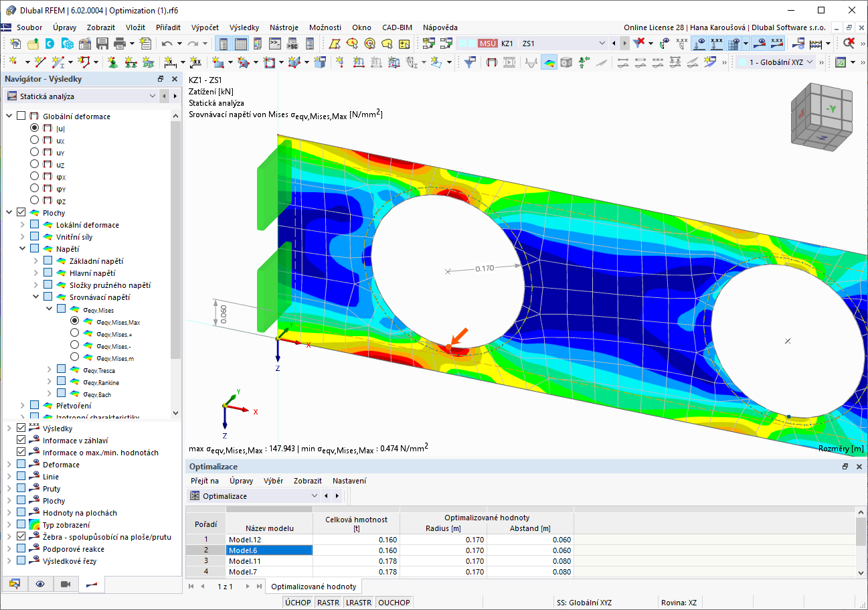Click Přejít na in Optimalizace panel
Screen dimensions: 868x610
[205, 481]
